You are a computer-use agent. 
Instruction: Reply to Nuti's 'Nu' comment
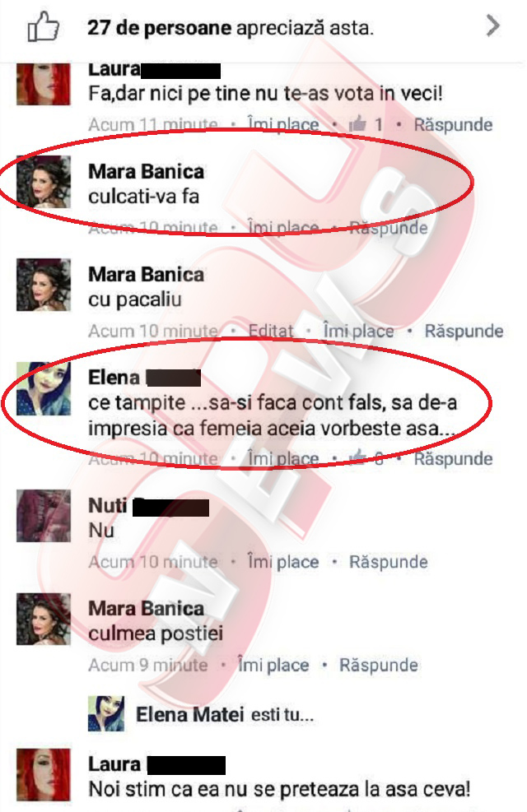coord(388,562)
